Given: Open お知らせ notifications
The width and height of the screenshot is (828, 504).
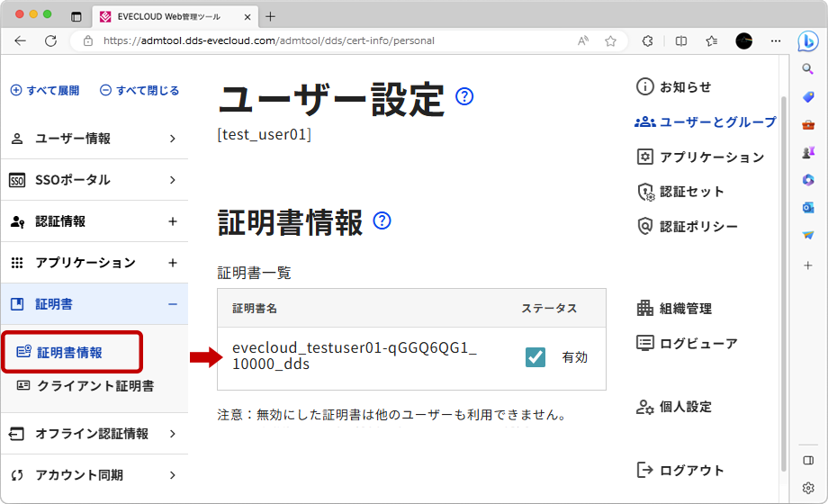Looking at the screenshot, I should (x=684, y=87).
